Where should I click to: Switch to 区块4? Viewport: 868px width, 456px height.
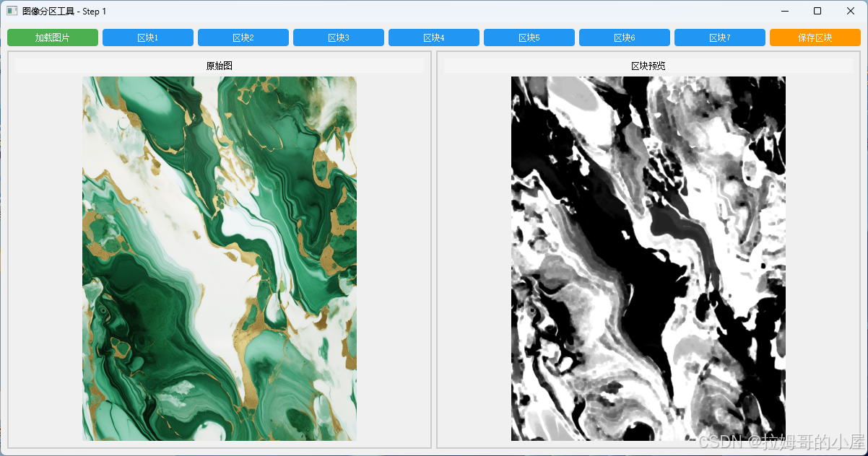pos(434,38)
